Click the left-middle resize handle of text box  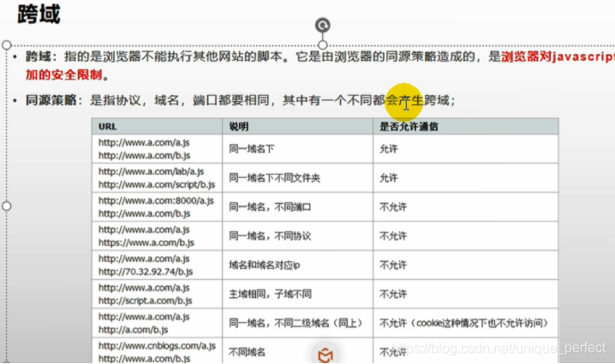[7, 206]
